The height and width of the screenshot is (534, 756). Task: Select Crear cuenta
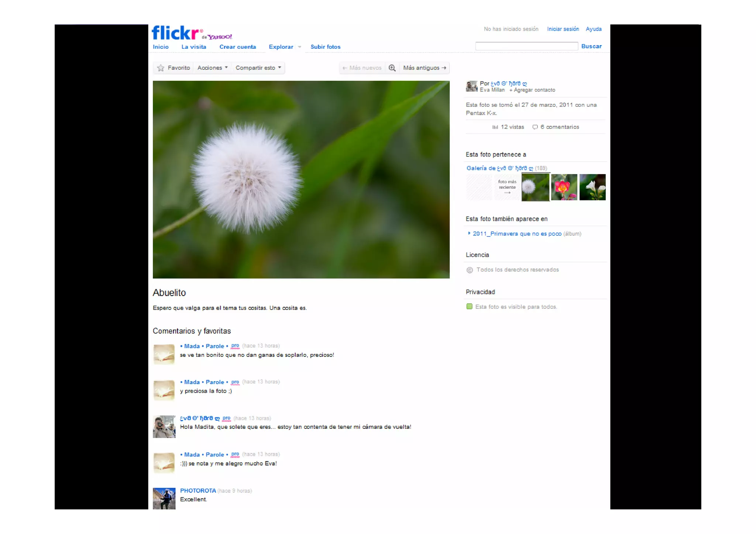point(238,47)
